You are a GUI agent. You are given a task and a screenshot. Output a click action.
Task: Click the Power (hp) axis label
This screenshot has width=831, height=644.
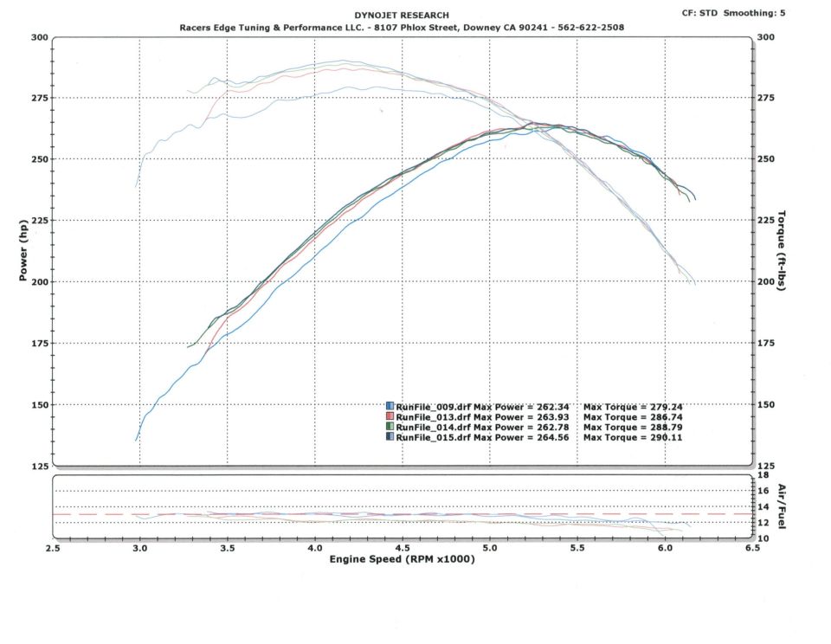pyautogui.click(x=23, y=251)
